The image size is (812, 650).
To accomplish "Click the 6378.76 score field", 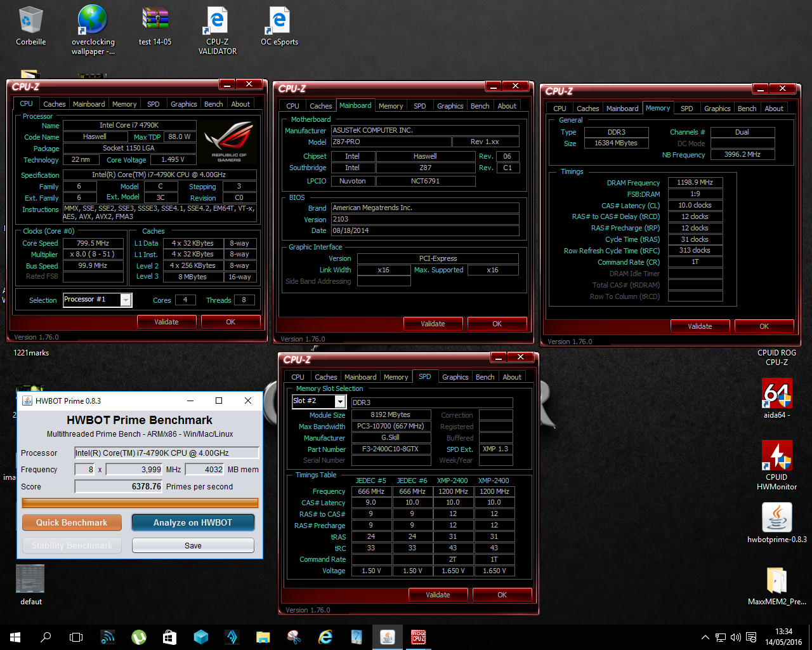I will click(x=119, y=486).
